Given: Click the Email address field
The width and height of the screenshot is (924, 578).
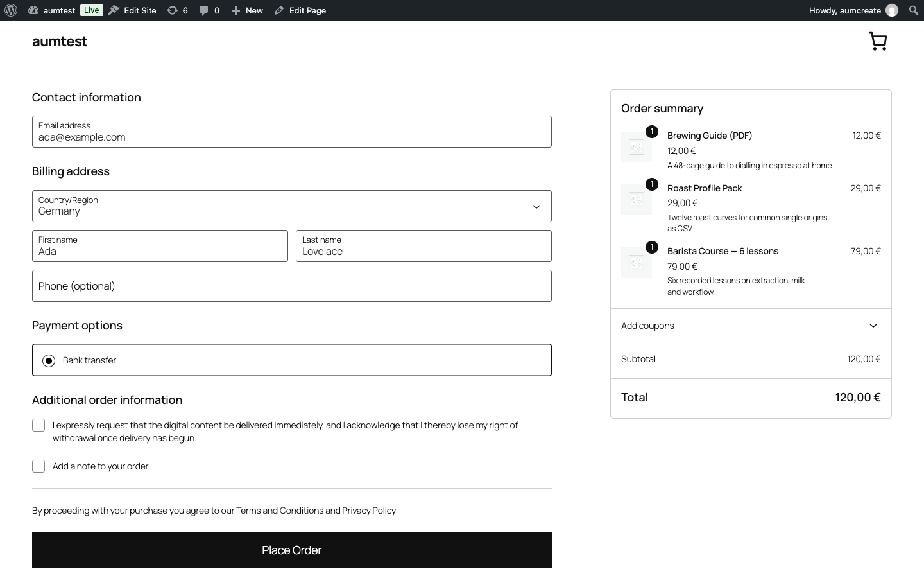Looking at the screenshot, I should (292, 132).
